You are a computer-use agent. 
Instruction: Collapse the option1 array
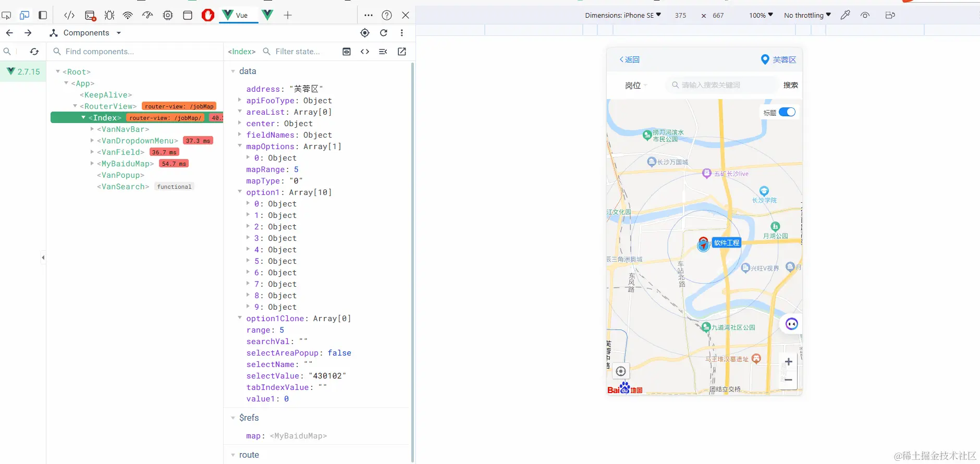pyautogui.click(x=240, y=192)
